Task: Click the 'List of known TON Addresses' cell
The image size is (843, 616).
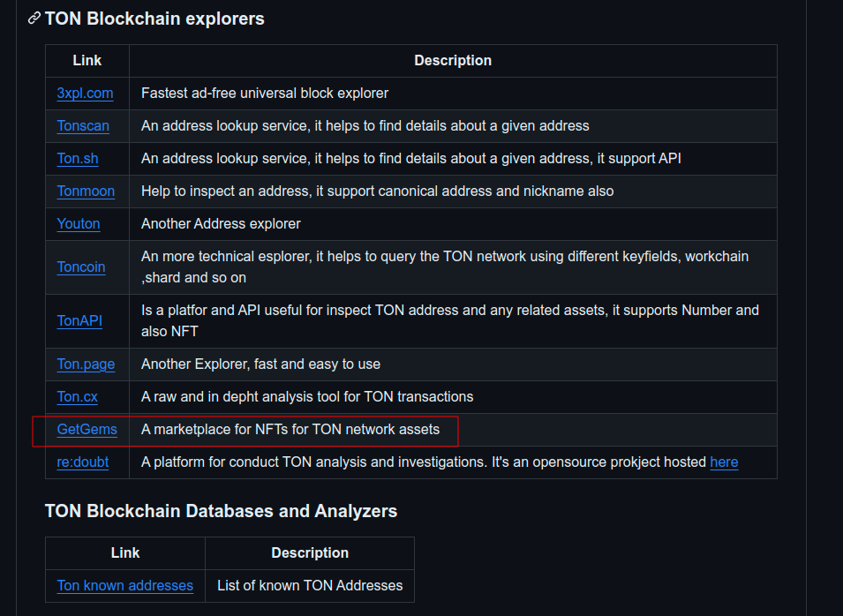Action: click(x=310, y=586)
